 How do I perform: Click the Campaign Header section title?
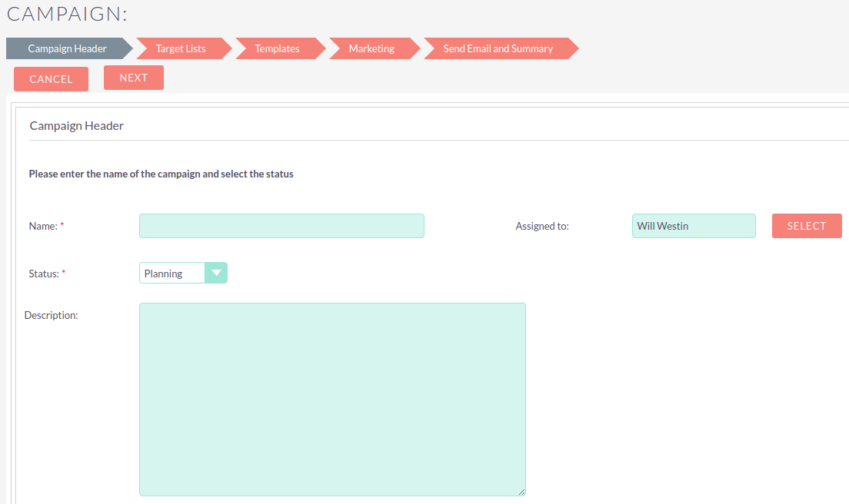click(x=77, y=126)
